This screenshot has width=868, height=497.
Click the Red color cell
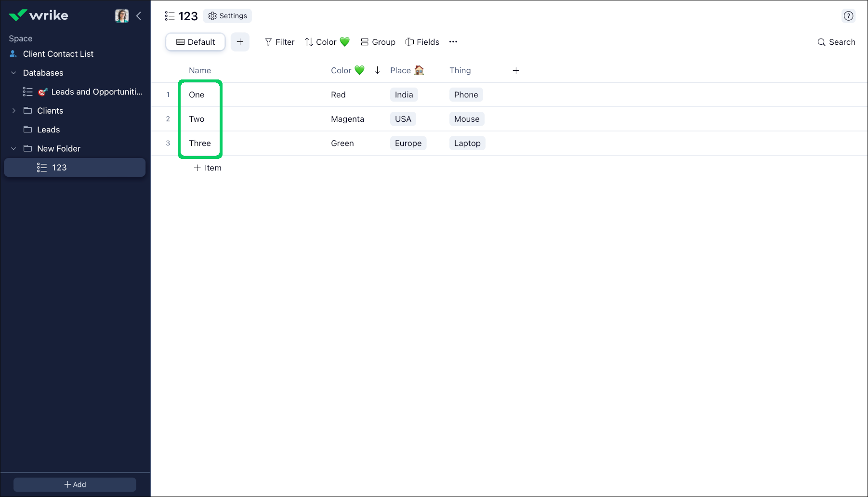tap(338, 95)
